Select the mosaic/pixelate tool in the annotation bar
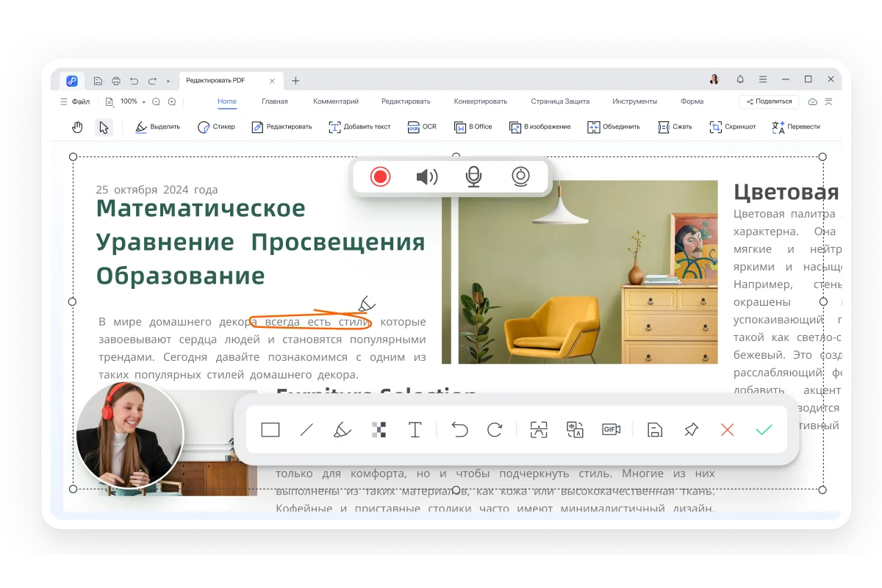This screenshot has width=882, height=588. click(x=379, y=429)
